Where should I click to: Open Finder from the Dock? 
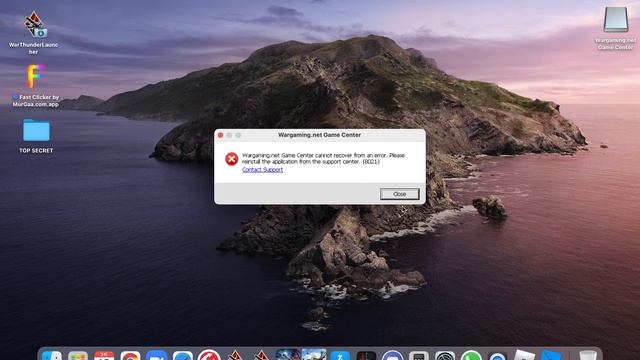click(x=52, y=356)
